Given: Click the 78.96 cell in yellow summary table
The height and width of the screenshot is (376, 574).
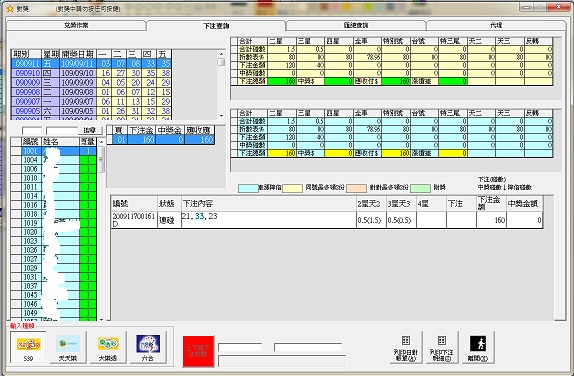Looking at the screenshot, I should pos(367,57).
